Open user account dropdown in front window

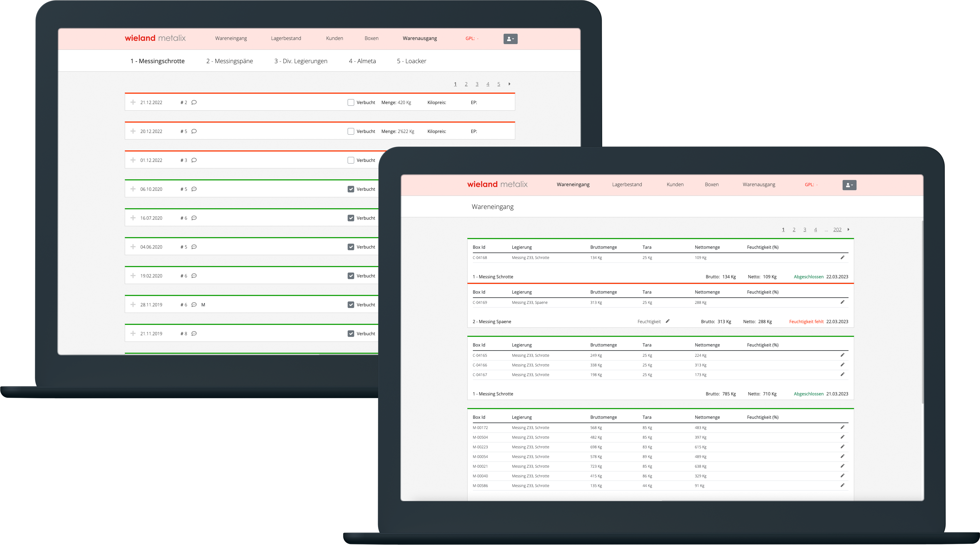point(849,185)
